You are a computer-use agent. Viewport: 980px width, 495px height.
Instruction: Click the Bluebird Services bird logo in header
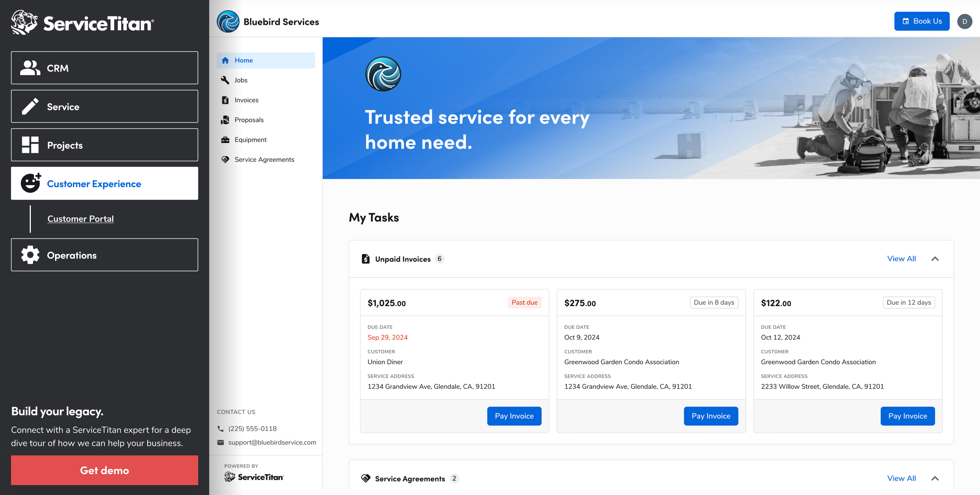228,22
